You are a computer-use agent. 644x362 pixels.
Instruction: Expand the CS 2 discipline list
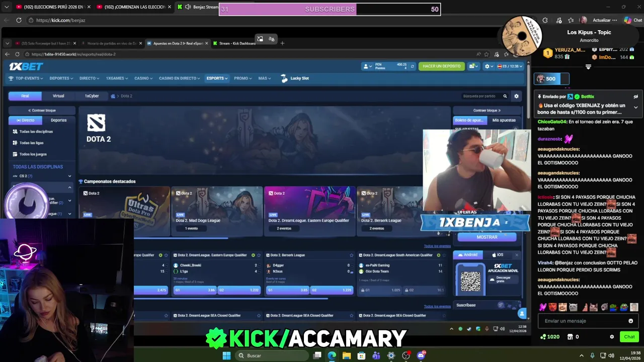pos(69,176)
